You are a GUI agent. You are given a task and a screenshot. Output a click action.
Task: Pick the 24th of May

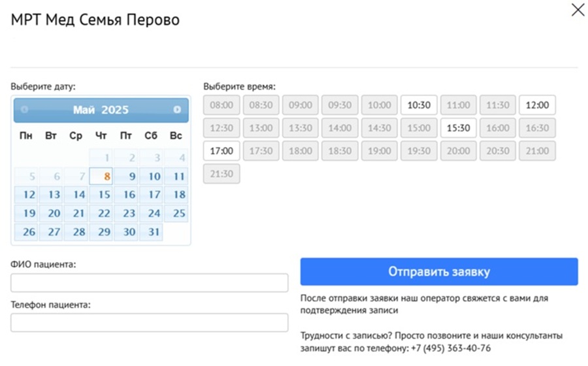[x=151, y=213]
